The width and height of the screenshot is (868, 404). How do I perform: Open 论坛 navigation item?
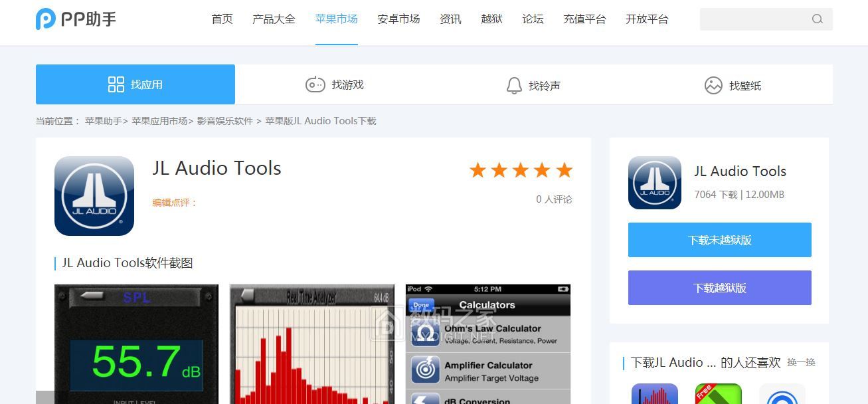[533, 19]
